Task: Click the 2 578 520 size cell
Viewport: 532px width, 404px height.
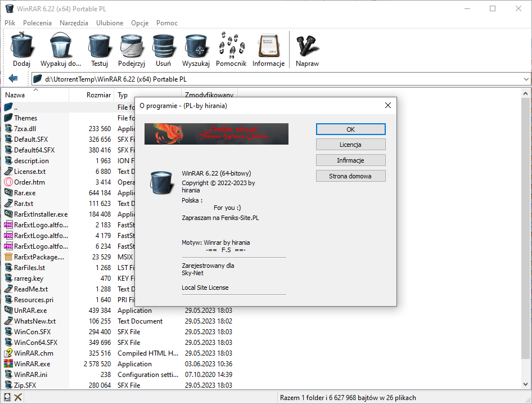Action: pyautogui.click(x=97, y=364)
